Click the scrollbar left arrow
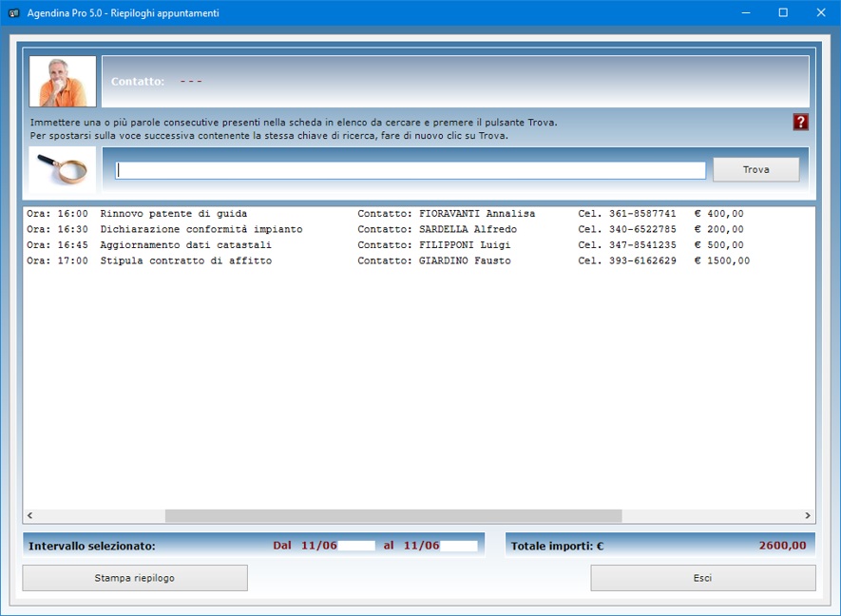Image resolution: width=841 pixels, height=616 pixels. click(30, 515)
